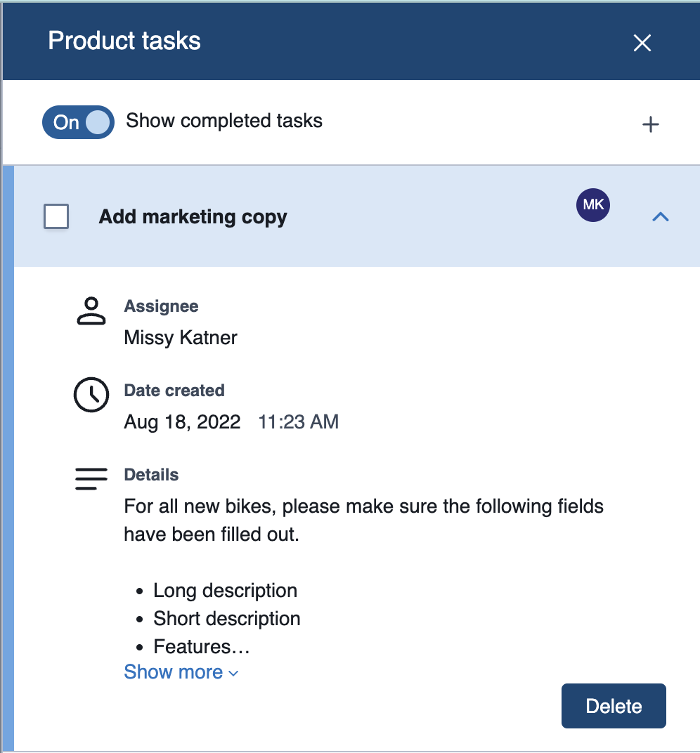Click the assignee person icon
Viewport: 700px width, 753px height.
coord(91,310)
